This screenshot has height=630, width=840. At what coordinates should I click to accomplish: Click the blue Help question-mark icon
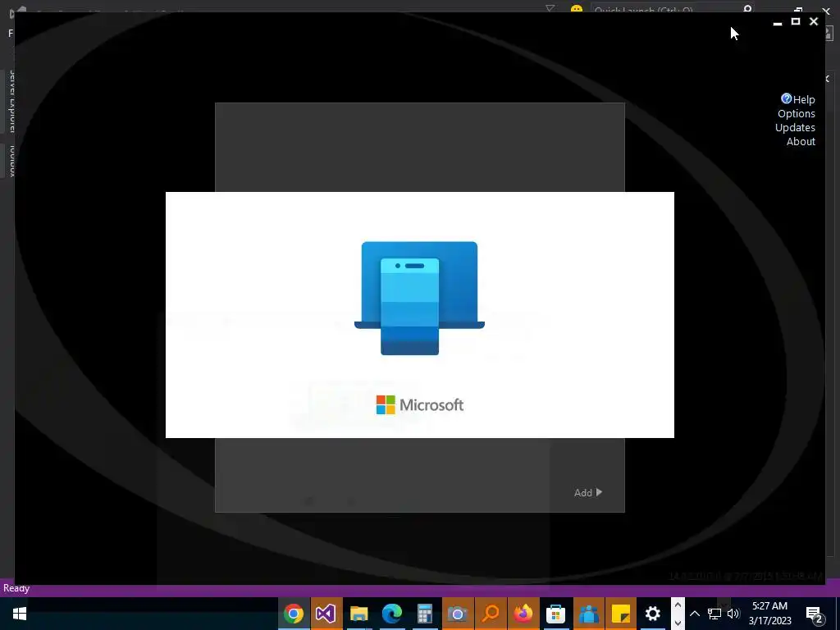(786, 98)
